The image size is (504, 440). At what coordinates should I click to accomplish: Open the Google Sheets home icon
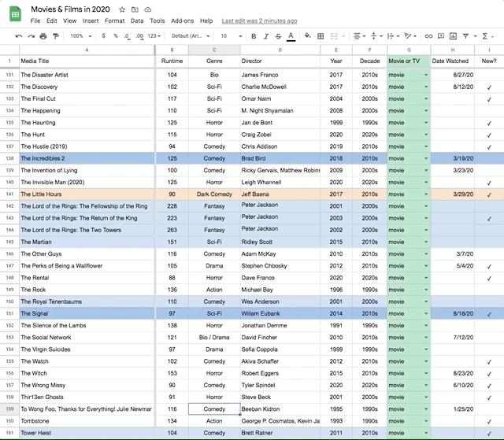point(15,14)
